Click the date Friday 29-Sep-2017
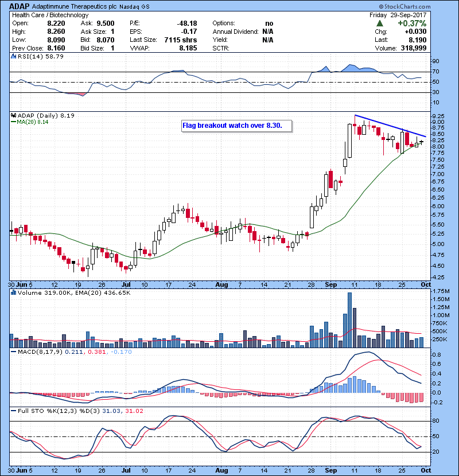This screenshot has width=459, height=476. pyautogui.click(x=398, y=15)
